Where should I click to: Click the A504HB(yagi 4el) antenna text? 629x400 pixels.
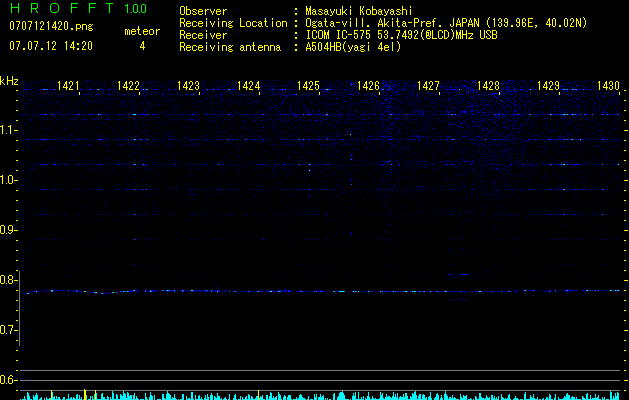point(353,47)
